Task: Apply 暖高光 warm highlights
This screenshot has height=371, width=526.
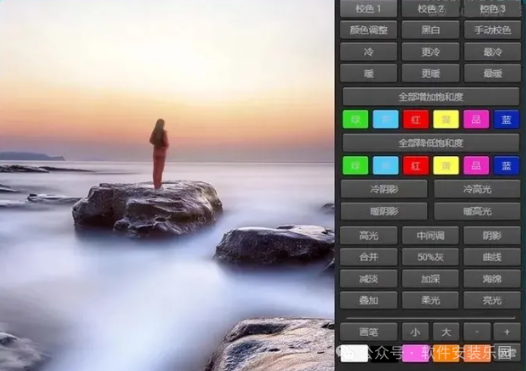Action: tap(477, 211)
